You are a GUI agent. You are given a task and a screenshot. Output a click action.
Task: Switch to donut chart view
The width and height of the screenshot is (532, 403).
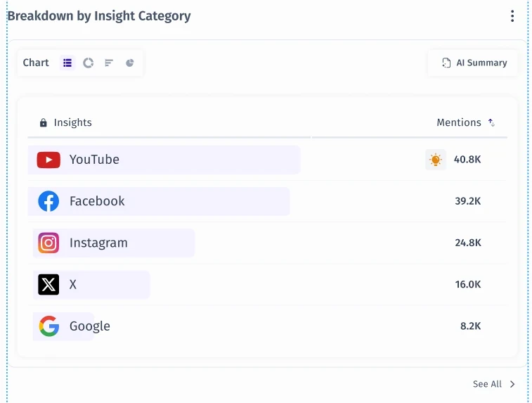(89, 63)
